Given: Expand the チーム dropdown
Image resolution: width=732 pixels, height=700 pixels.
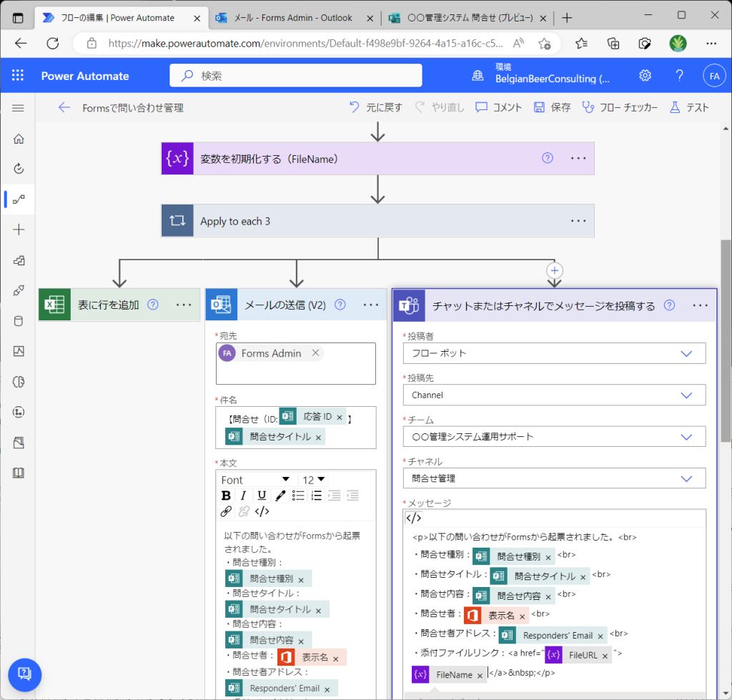Looking at the screenshot, I should [x=554, y=437].
